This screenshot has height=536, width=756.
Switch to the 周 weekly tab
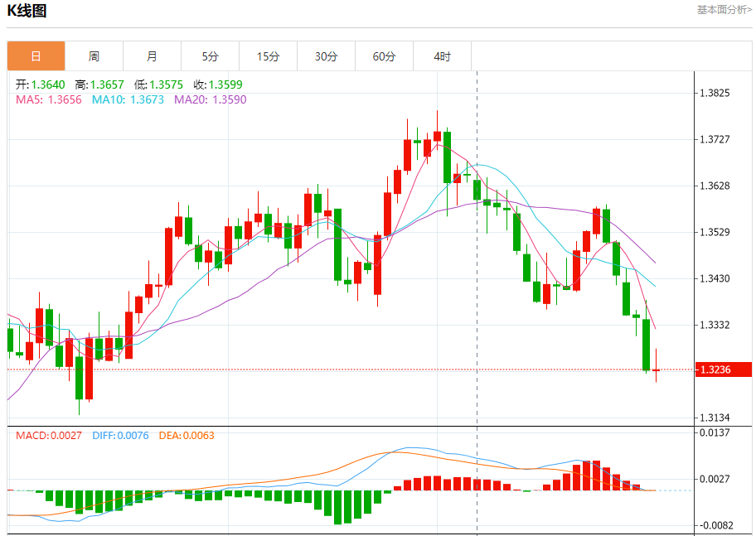tap(94, 56)
